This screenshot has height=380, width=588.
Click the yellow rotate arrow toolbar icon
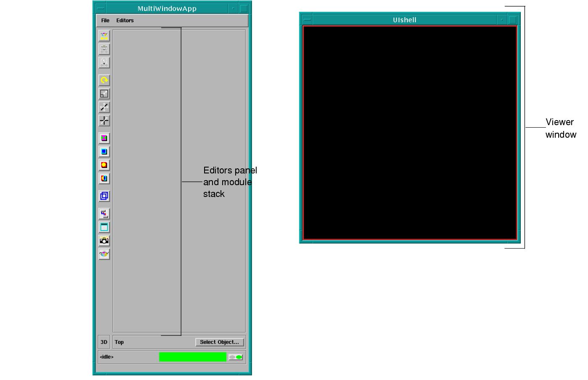[104, 80]
